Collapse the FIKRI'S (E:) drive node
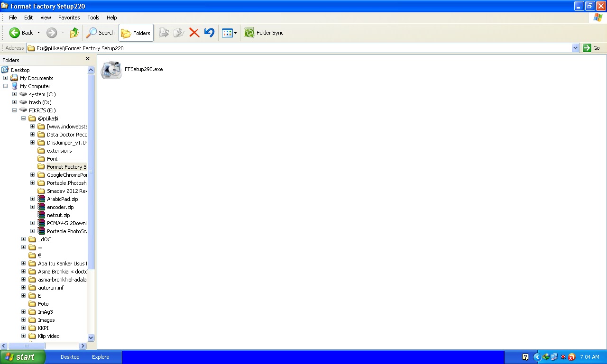This screenshot has height=364, width=607. (x=14, y=110)
